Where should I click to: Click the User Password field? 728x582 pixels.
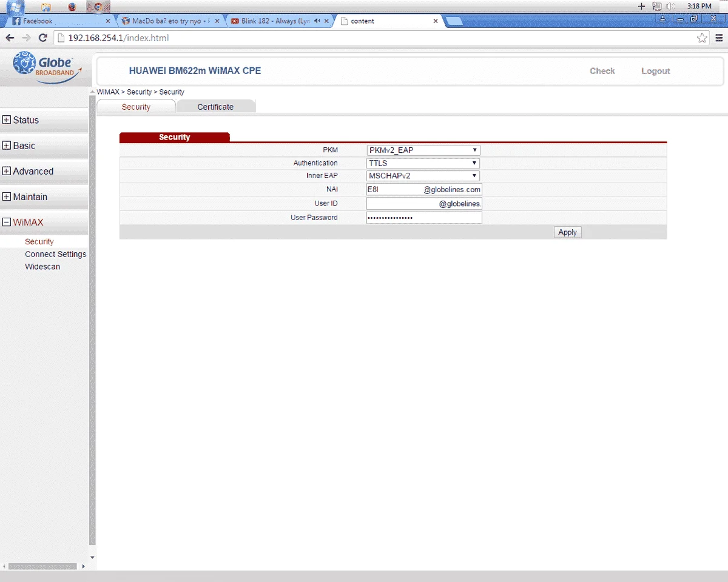(x=424, y=218)
